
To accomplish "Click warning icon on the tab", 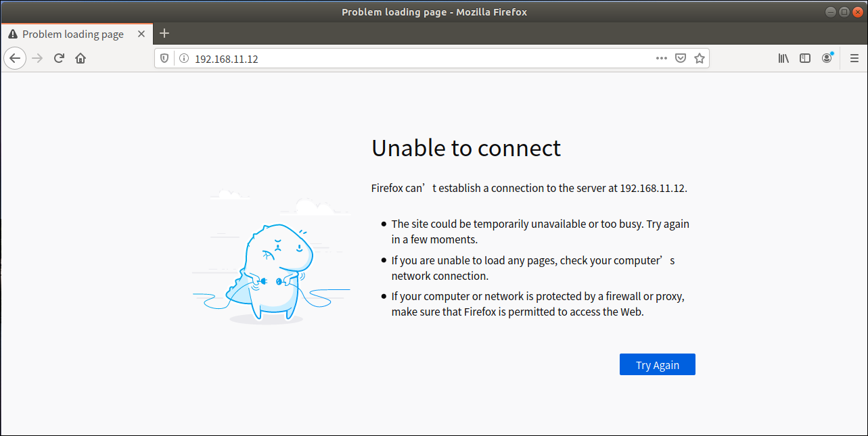I will (13, 34).
